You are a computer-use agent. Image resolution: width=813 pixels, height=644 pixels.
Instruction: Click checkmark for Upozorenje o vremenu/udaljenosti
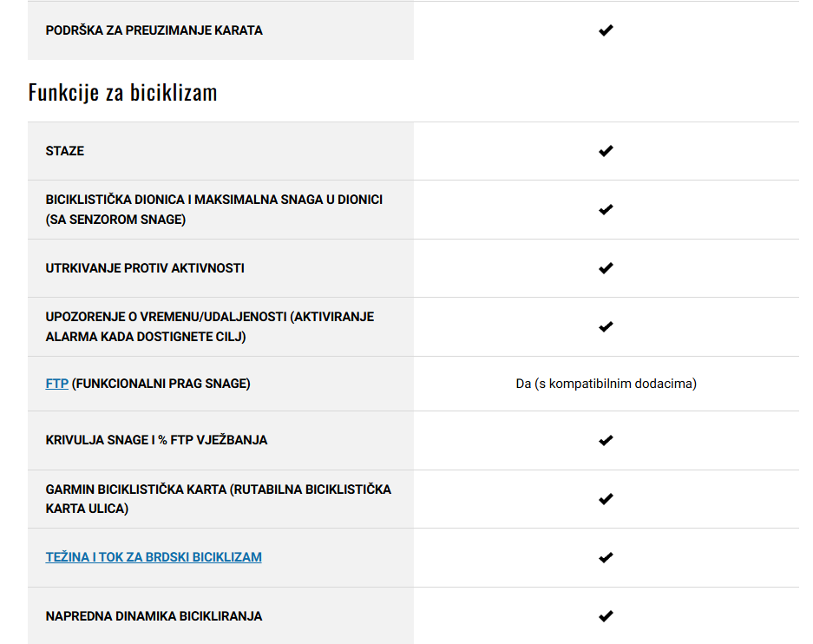point(606,326)
